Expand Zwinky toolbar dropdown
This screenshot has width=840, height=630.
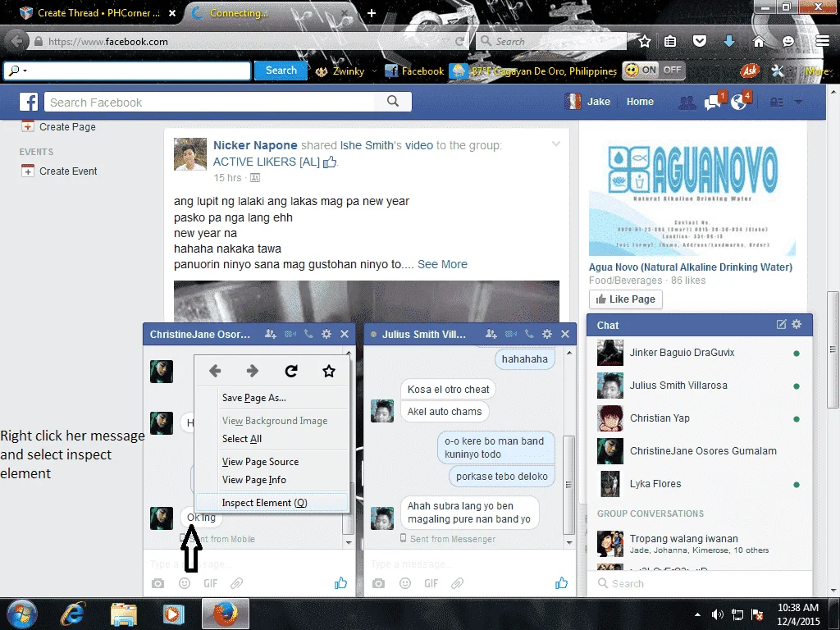click(x=374, y=71)
